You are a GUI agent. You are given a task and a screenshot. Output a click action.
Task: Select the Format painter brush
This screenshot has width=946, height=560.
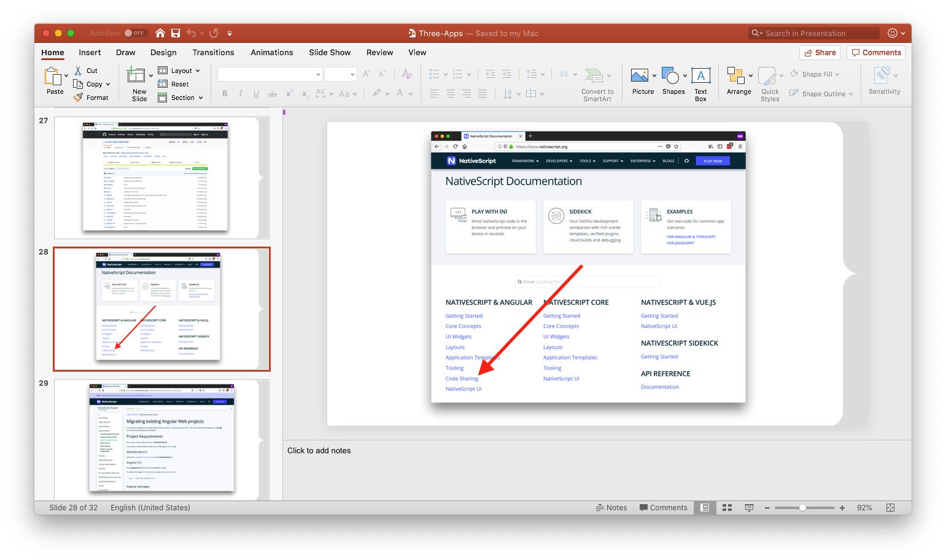point(78,98)
